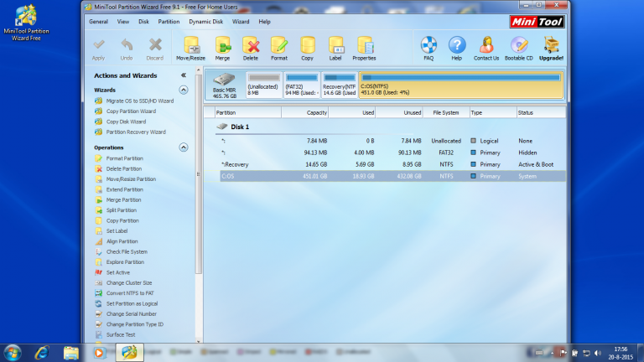Open partition Properties from toolbar
644x362 pixels.
click(x=364, y=47)
